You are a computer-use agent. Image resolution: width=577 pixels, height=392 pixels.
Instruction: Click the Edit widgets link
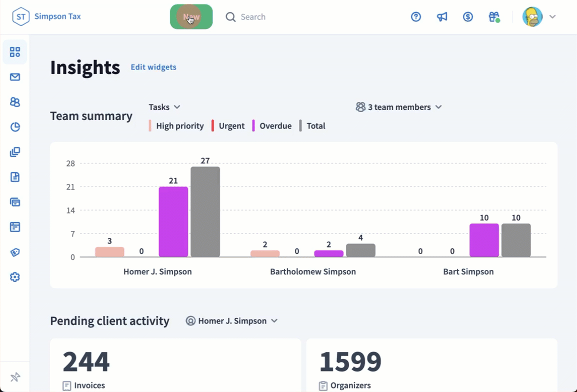point(153,67)
